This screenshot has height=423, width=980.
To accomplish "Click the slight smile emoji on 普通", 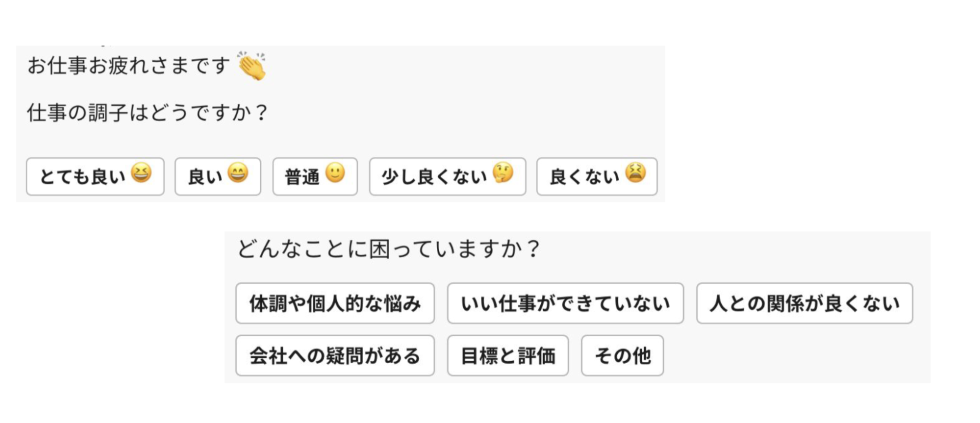I will [x=335, y=173].
